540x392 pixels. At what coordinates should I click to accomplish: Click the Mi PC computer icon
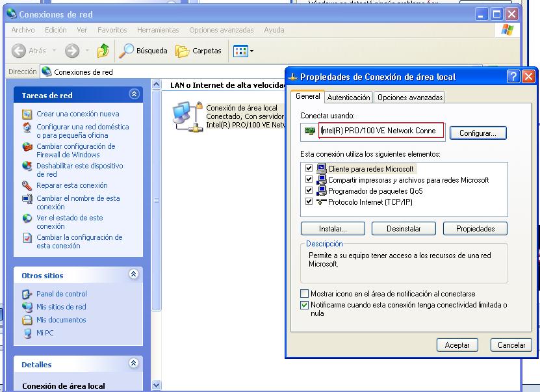27,333
